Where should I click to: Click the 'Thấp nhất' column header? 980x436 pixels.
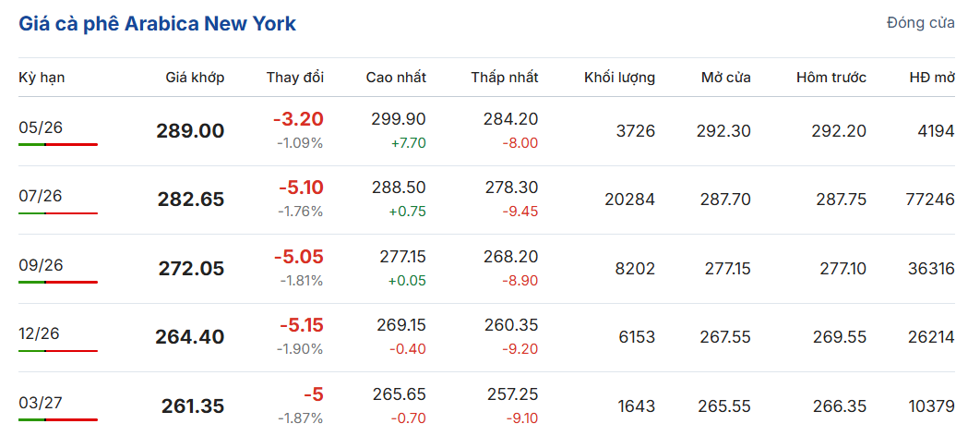[x=504, y=78]
